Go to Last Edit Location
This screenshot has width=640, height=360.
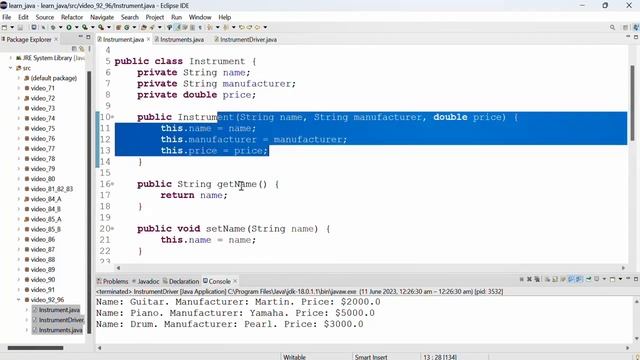tap(242, 27)
